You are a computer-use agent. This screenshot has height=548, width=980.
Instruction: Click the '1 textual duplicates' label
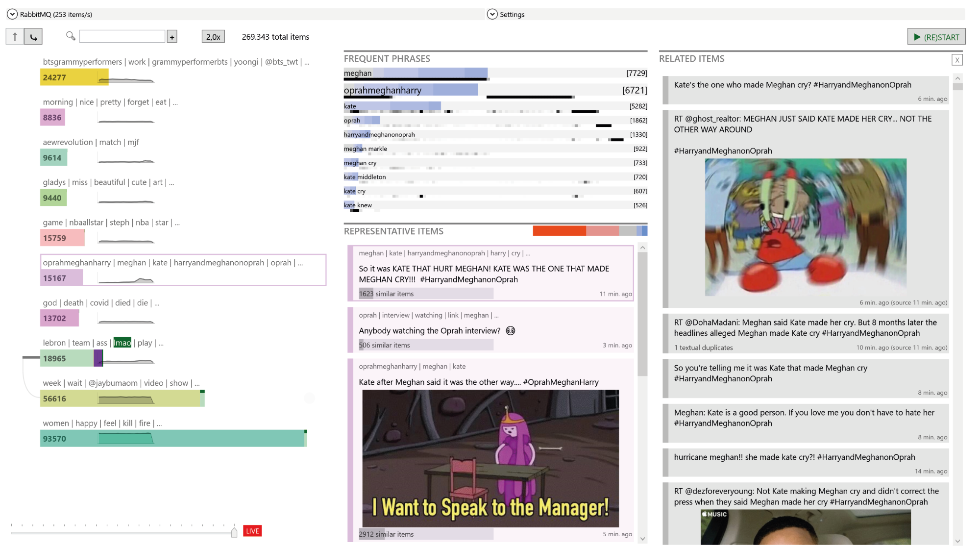tap(703, 348)
